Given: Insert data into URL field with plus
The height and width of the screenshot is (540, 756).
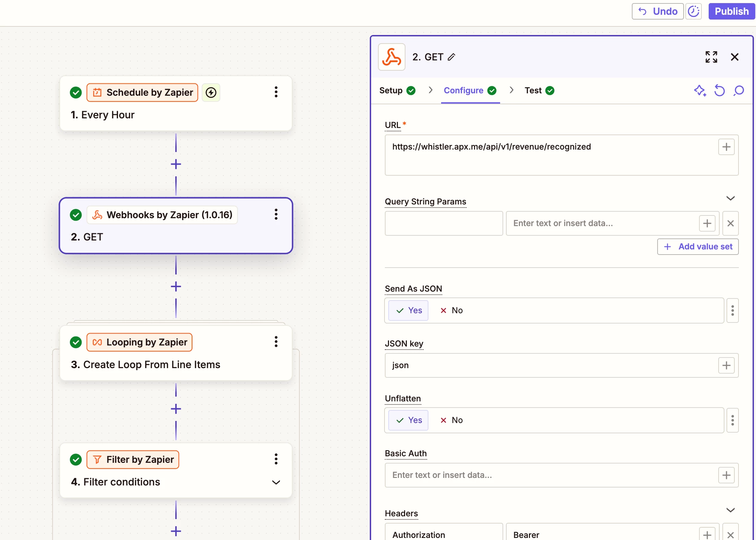Looking at the screenshot, I should click(726, 147).
